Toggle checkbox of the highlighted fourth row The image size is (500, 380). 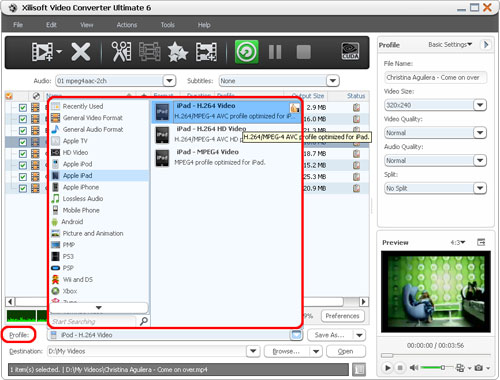point(23,142)
